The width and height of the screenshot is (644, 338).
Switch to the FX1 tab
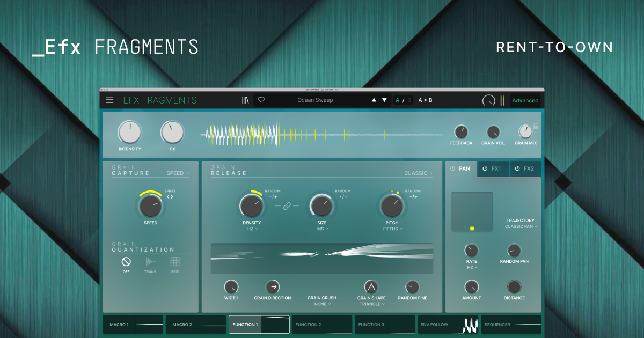tap(493, 168)
